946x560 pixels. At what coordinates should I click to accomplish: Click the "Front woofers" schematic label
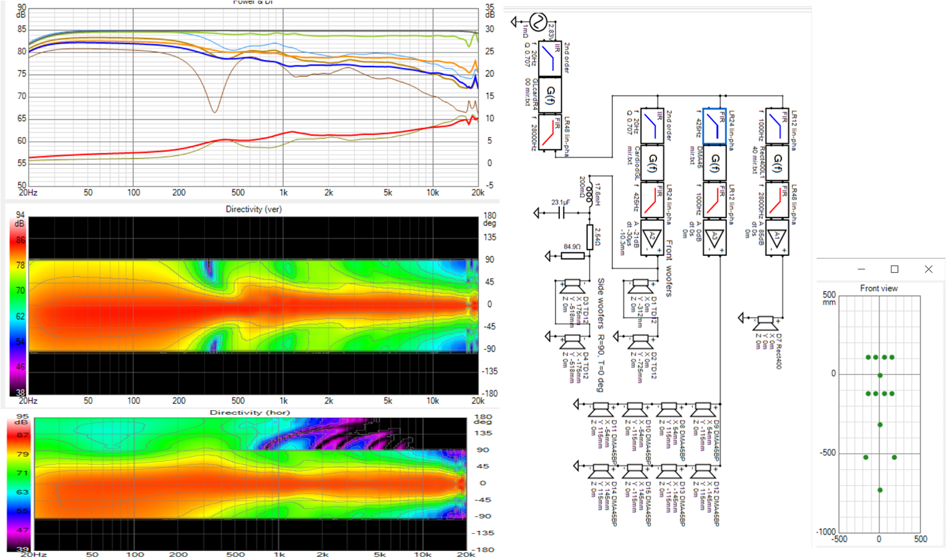(x=669, y=268)
